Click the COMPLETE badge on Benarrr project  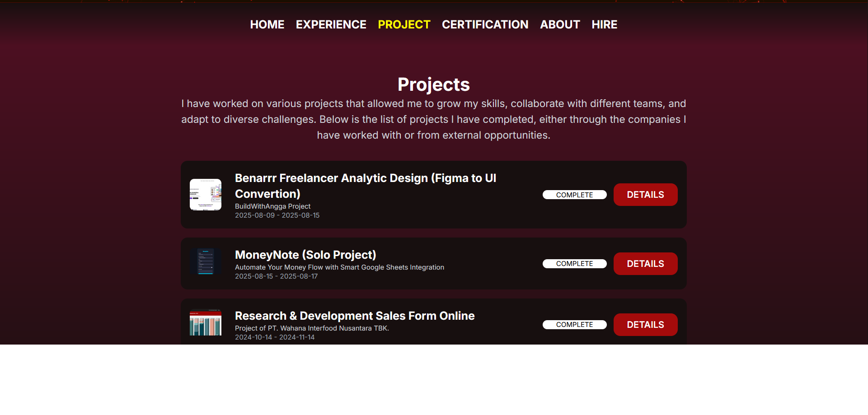[x=574, y=195]
